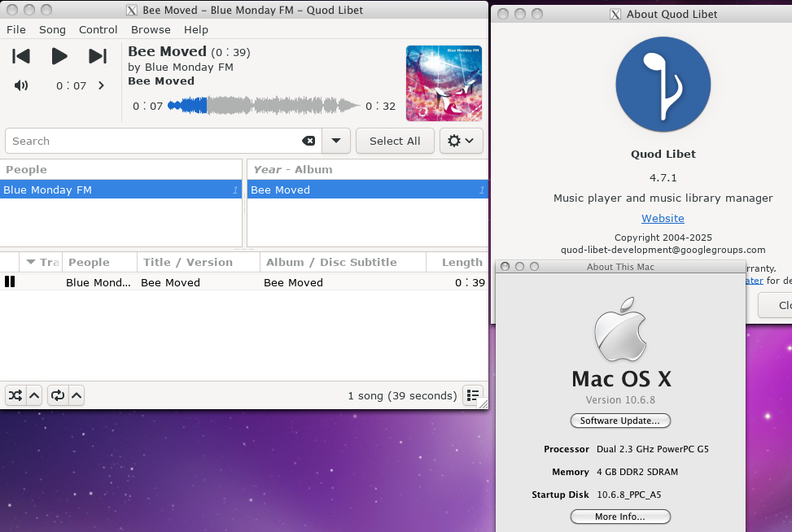Click the Quod Libet logo in About window
The width and height of the screenshot is (792, 532).
point(663,85)
